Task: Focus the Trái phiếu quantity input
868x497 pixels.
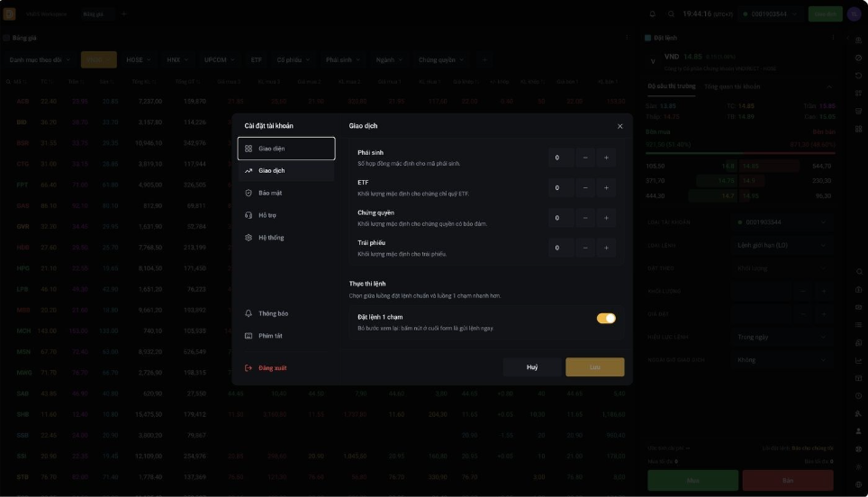Action: pyautogui.click(x=561, y=248)
